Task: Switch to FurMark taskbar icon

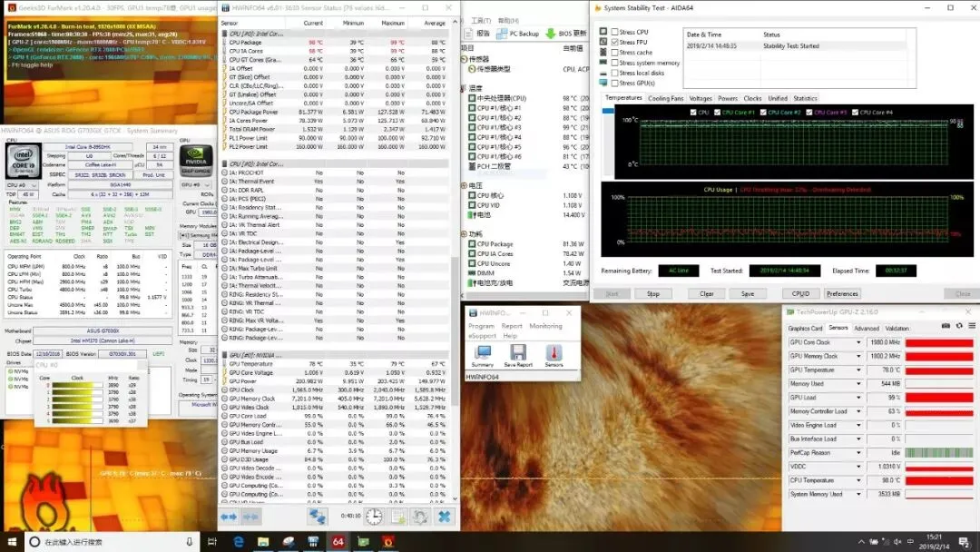Action: pyautogui.click(x=388, y=541)
